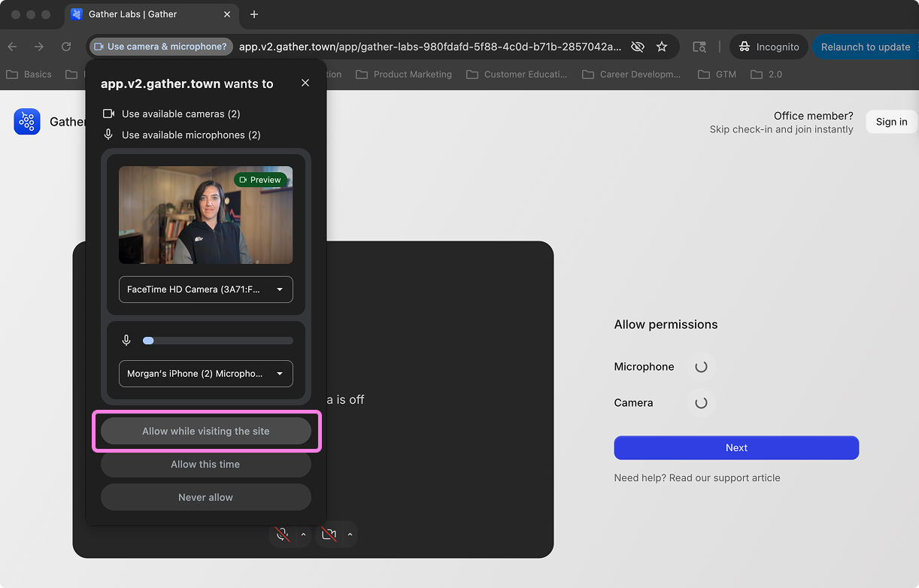This screenshot has width=919, height=588.
Task: Click Allow while visiting the site
Action: (x=205, y=431)
